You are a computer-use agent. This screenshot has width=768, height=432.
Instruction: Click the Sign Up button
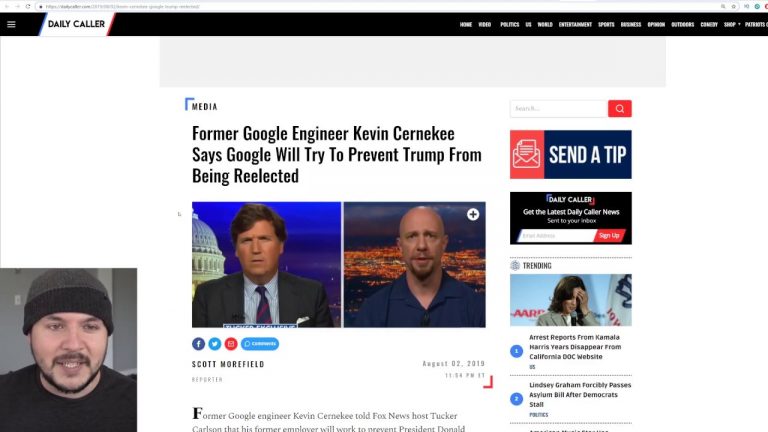point(609,236)
